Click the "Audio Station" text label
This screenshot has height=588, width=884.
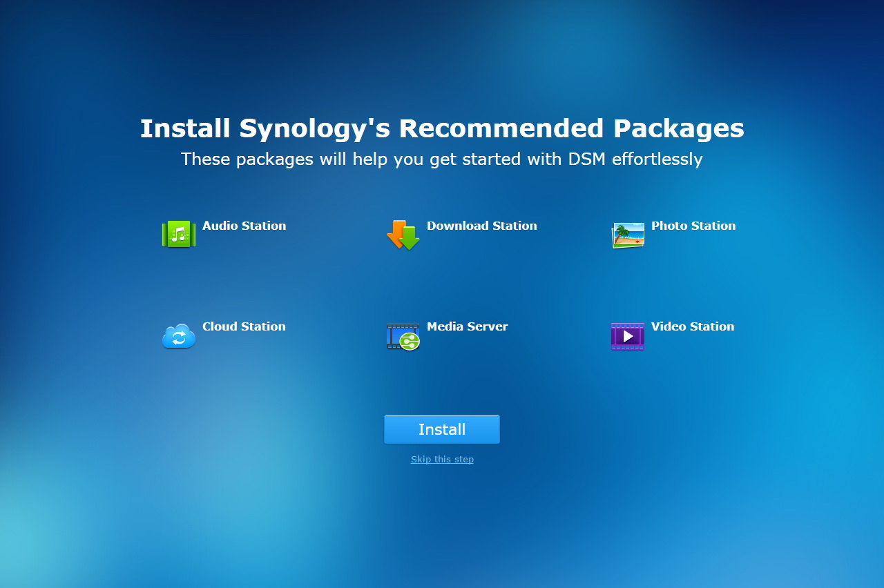tap(244, 226)
